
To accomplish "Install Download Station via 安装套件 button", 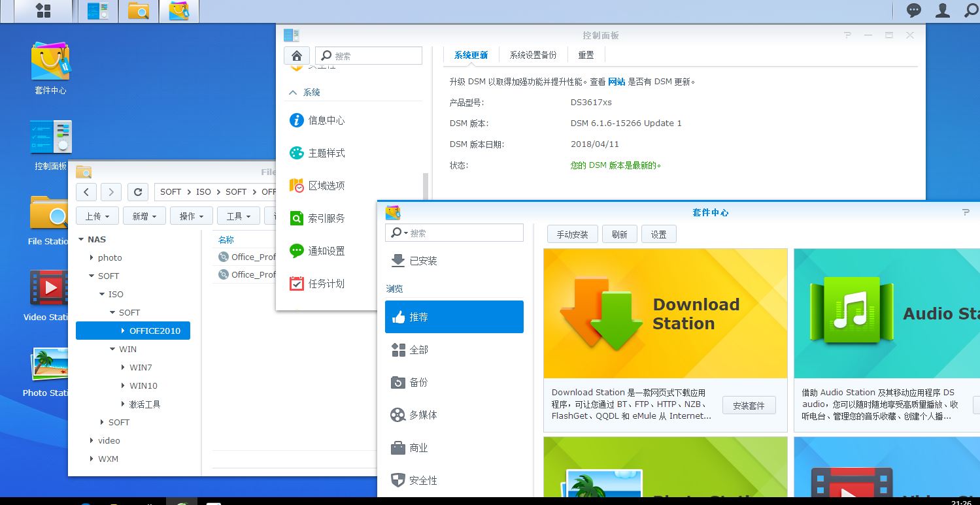I will click(x=749, y=405).
